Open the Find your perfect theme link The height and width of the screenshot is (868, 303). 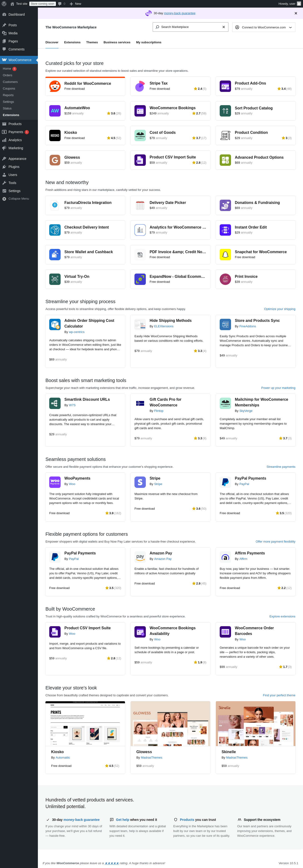[279, 695]
